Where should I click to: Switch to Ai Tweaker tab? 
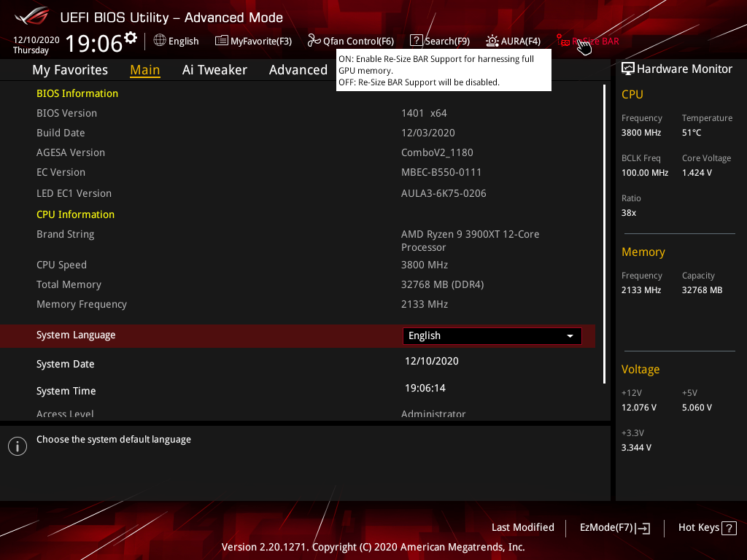click(214, 70)
